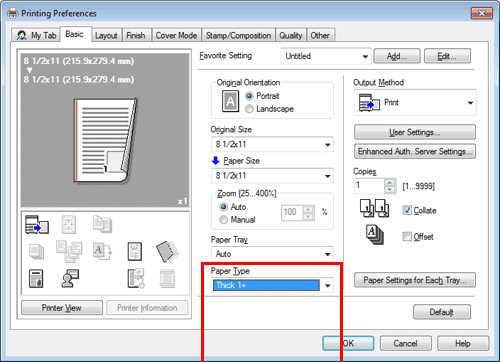This screenshot has width=500, height=362.
Task: Open the Finish tab
Action: click(136, 35)
